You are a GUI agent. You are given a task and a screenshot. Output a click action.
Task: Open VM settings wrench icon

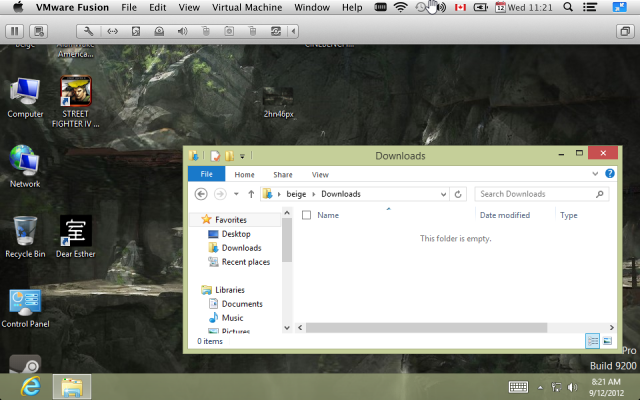tap(88, 31)
